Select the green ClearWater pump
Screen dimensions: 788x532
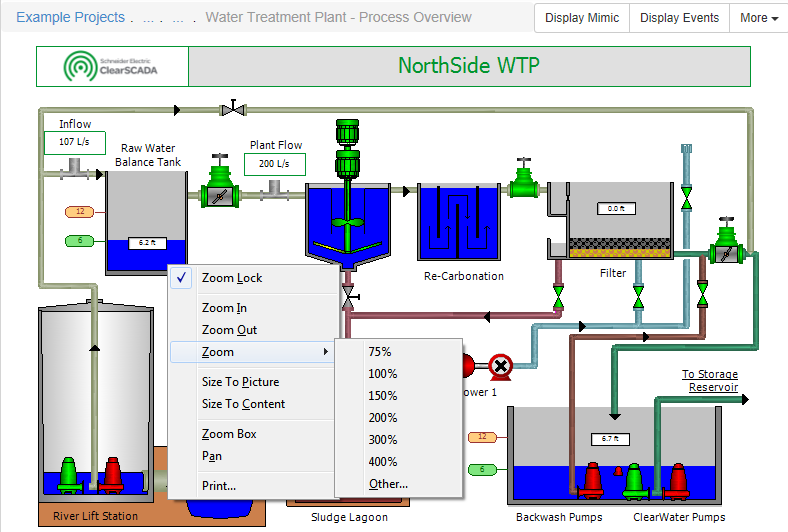click(632, 480)
